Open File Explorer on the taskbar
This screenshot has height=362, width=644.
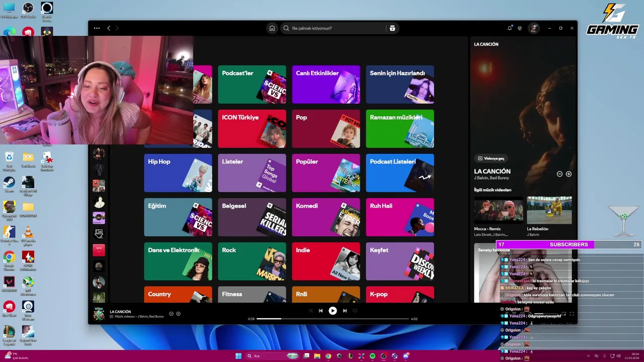pyautogui.click(x=317, y=356)
